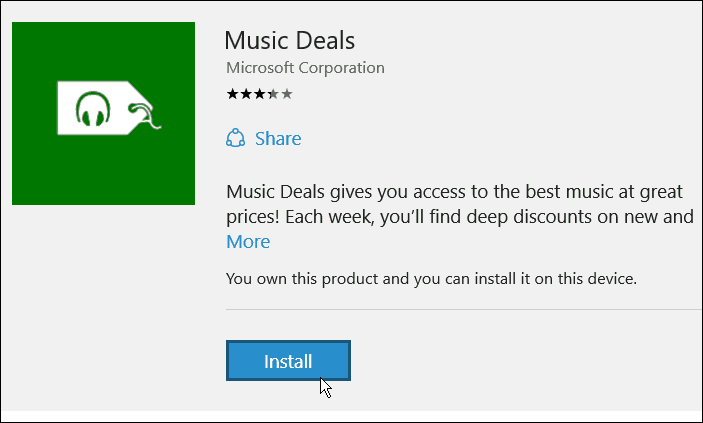Select the fourth half-filled rating star
The height and width of the screenshot is (423, 703).
(x=273, y=94)
